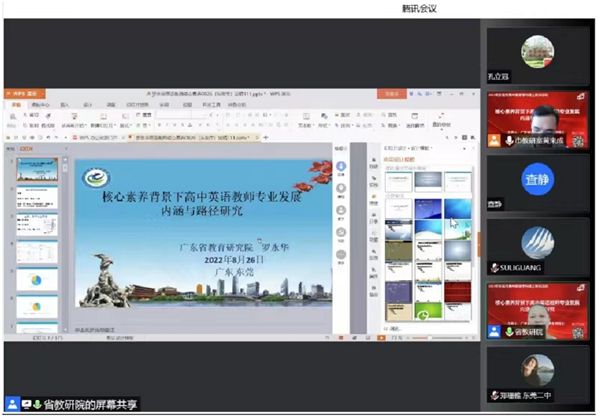Toggle bold formatting
The height and width of the screenshot is (418, 600).
[x=159, y=125]
